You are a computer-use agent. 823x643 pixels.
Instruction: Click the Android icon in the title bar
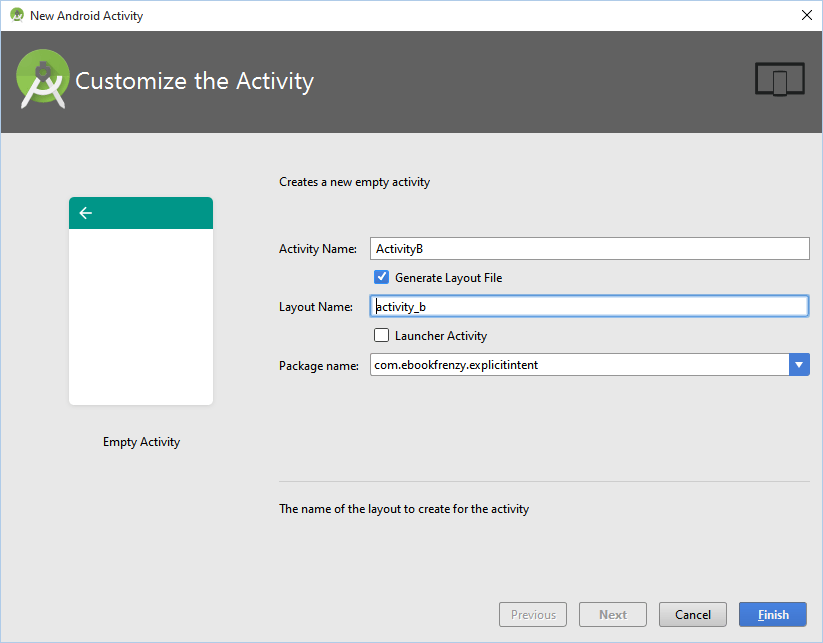[16, 15]
